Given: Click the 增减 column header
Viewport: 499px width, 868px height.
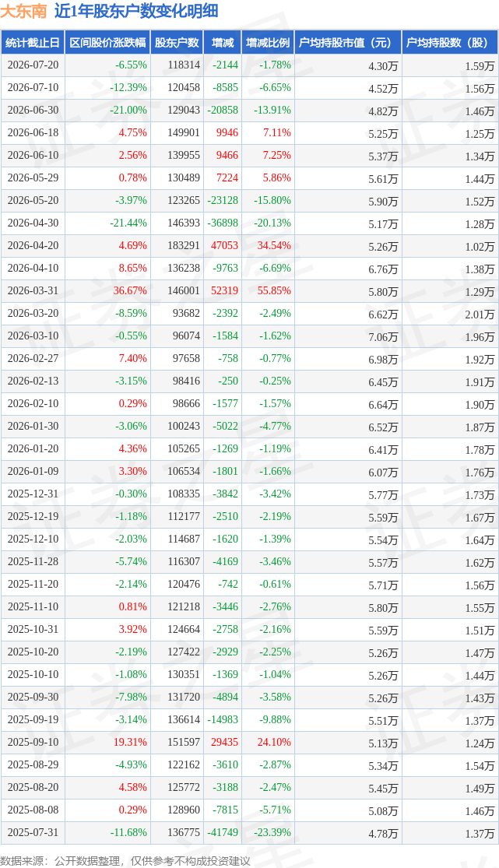Looking at the screenshot, I should pos(222,43).
